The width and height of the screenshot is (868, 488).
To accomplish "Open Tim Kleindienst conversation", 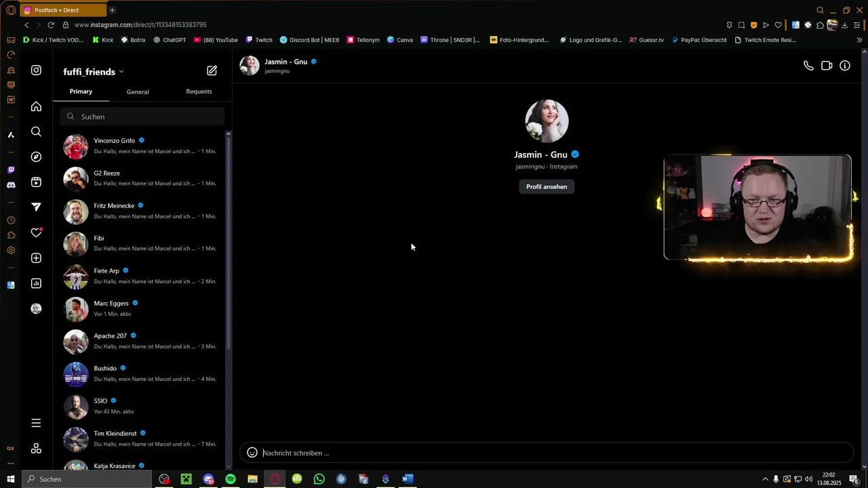I will (x=140, y=439).
